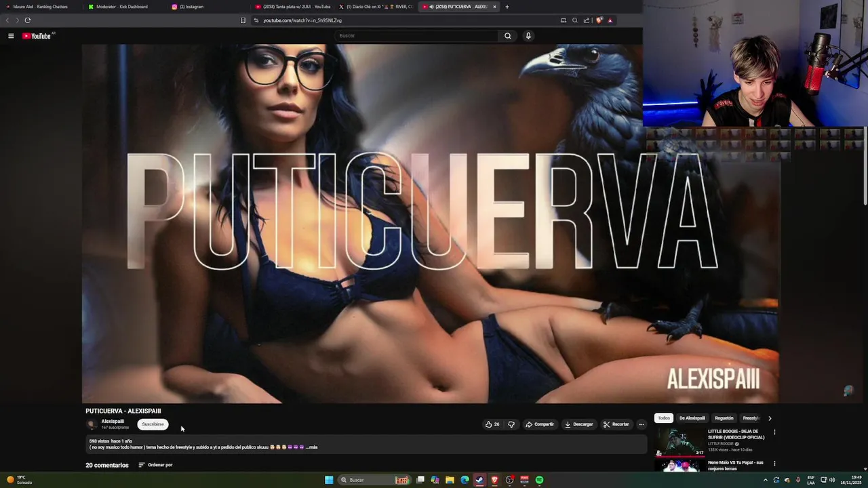The height and width of the screenshot is (488, 868).
Task: Open the Windows Start button
Action: (x=329, y=480)
